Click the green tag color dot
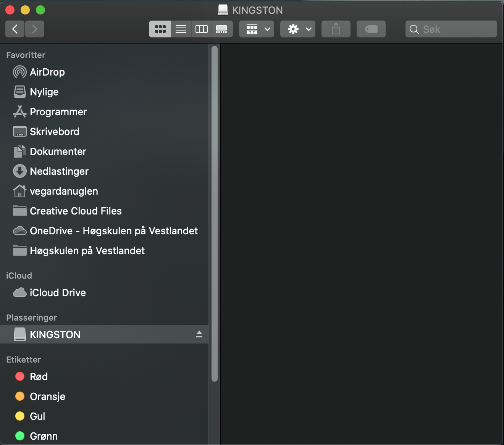Screen dimensions: 504x445 tap(20, 436)
